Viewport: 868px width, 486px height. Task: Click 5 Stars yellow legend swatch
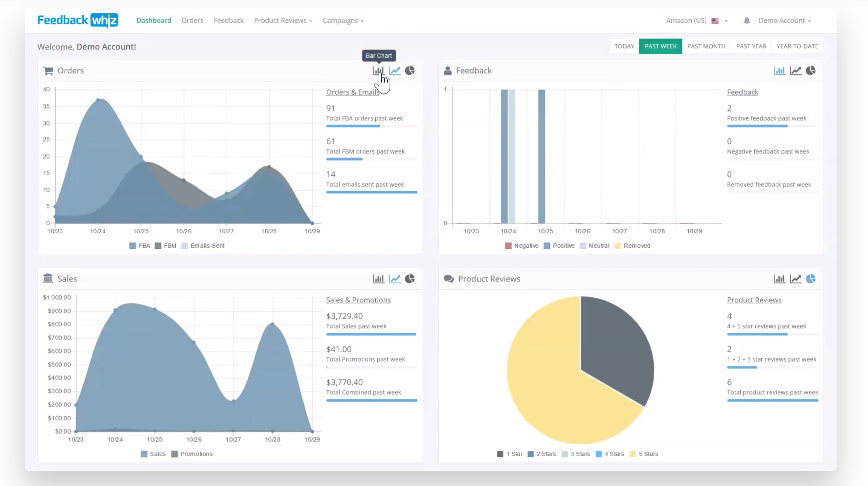pyautogui.click(x=633, y=454)
